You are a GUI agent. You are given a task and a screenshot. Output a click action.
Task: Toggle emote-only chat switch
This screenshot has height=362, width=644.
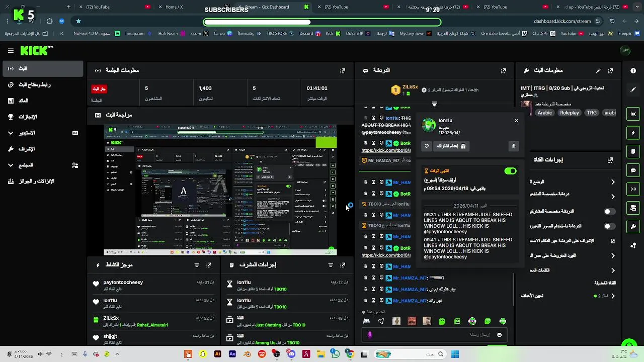click(x=610, y=226)
